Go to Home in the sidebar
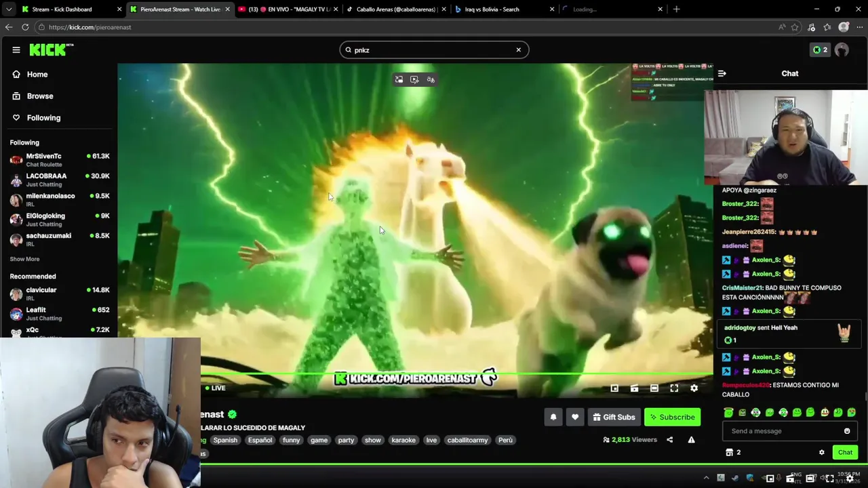Screen dimensions: 868x488 click(x=37, y=75)
